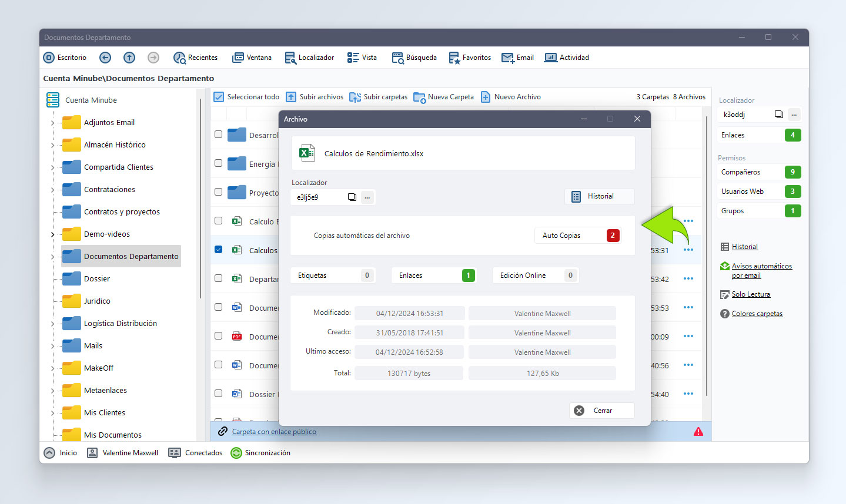The image size is (846, 504).
Task: Open the Vista menu in toolbar
Action: click(362, 58)
